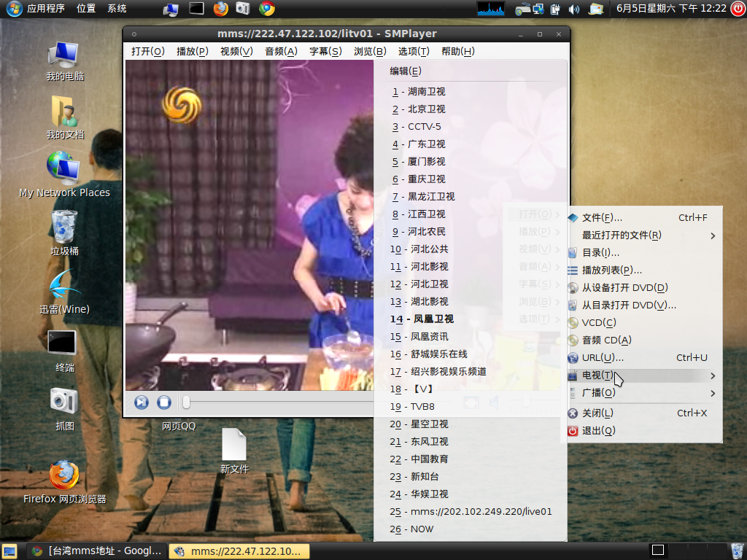This screenshot has height=560, width=747.
Task: Open 终端 terminal desktop icon
Action: 64,351
